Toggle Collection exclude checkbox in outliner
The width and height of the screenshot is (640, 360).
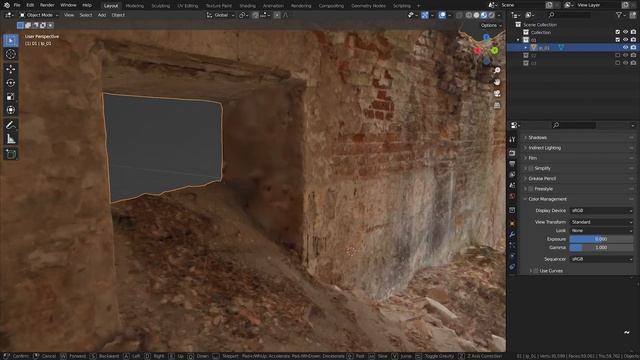coord(618,32)
